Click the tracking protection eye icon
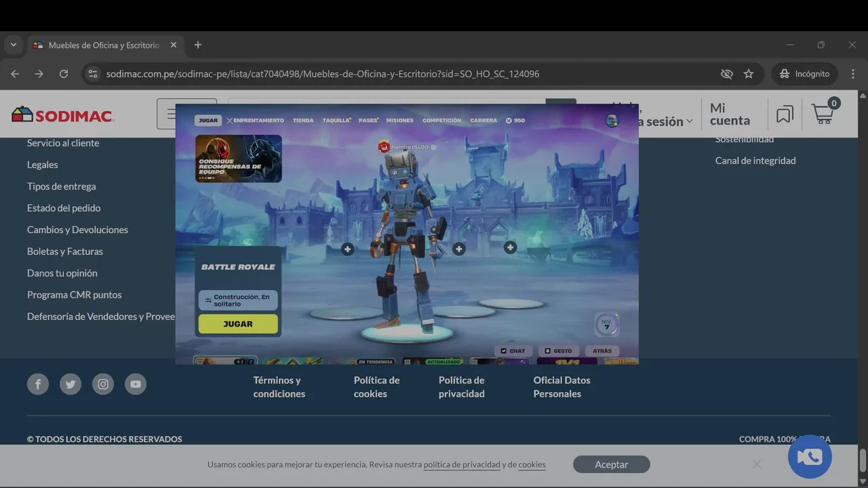 pos(726,74)
